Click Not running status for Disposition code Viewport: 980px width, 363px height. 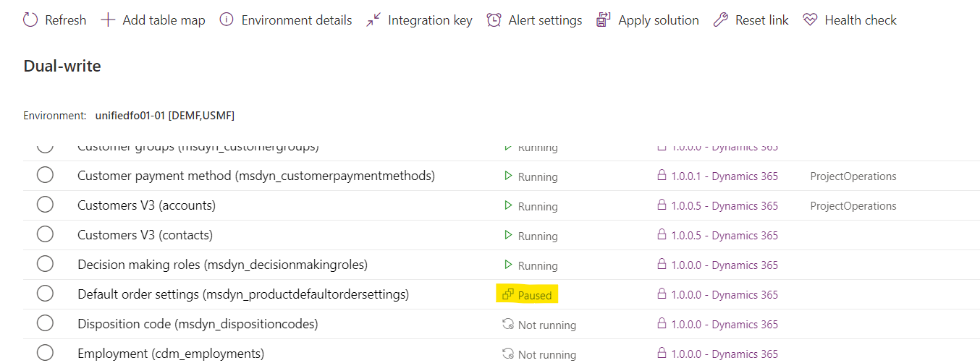[x=547, y=325]
